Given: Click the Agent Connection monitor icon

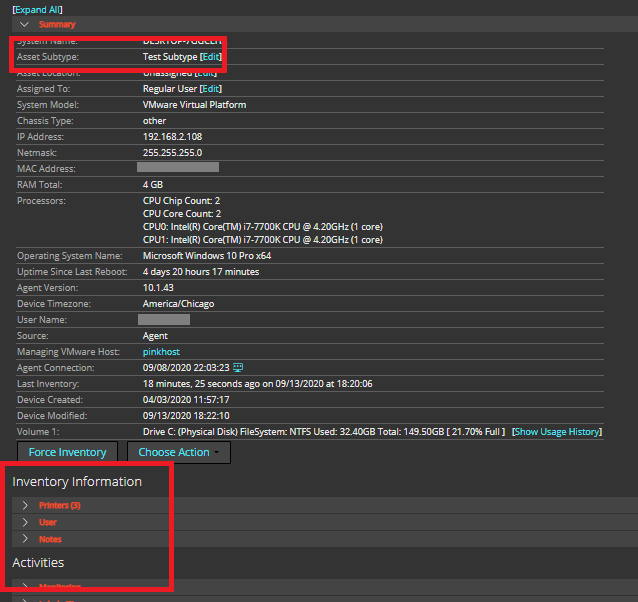Looking at the screenshot, I should [238, 367].
